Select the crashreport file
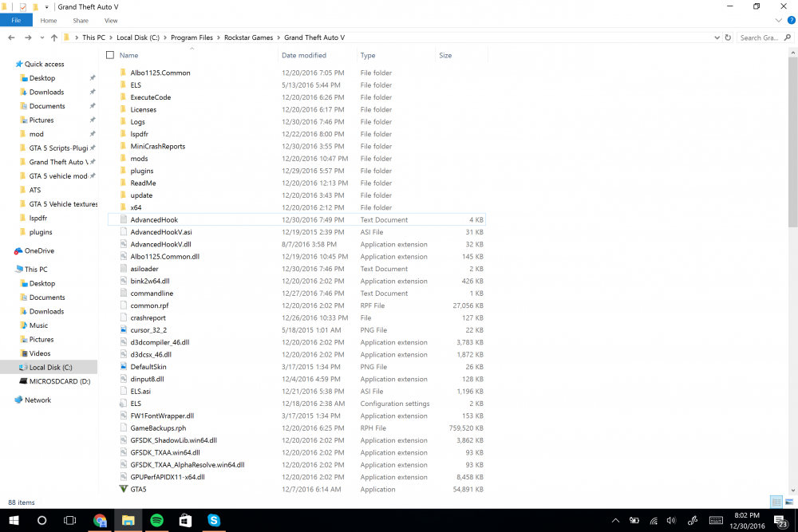 [148, 318]
